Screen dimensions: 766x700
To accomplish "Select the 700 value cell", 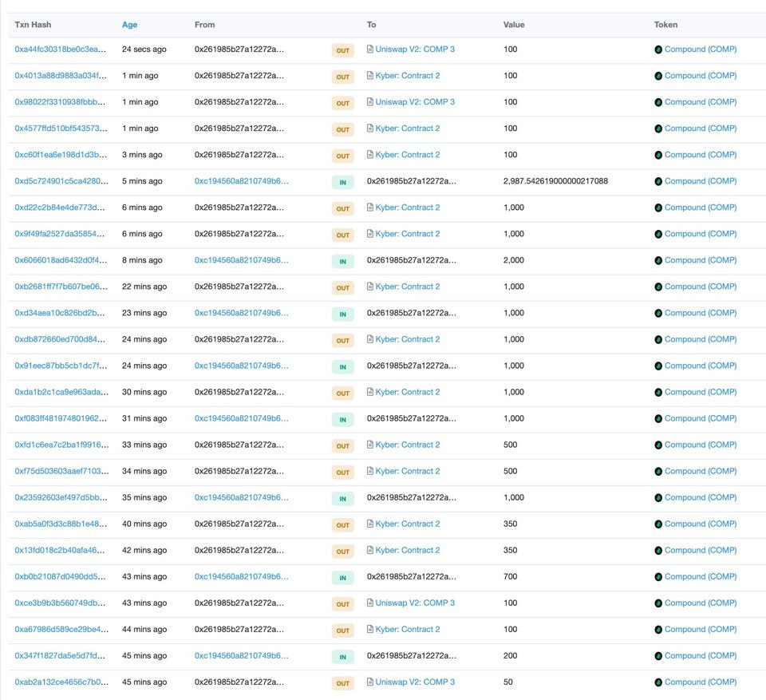I will 510,576.
